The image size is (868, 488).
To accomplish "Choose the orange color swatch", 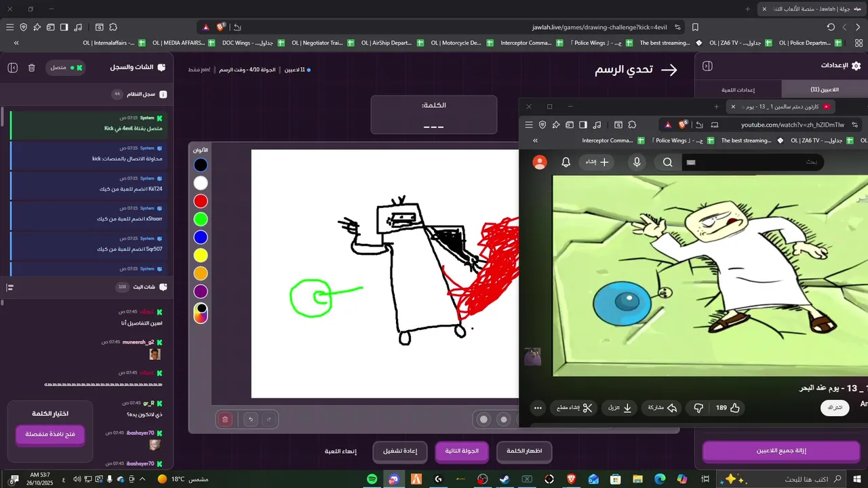I will pos(201,273).
